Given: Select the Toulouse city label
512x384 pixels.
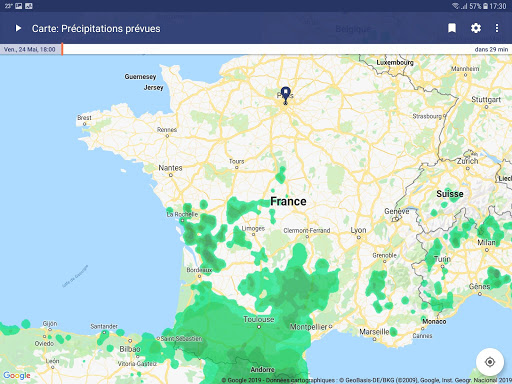Looking at the screenshot, I should point(259,319).
